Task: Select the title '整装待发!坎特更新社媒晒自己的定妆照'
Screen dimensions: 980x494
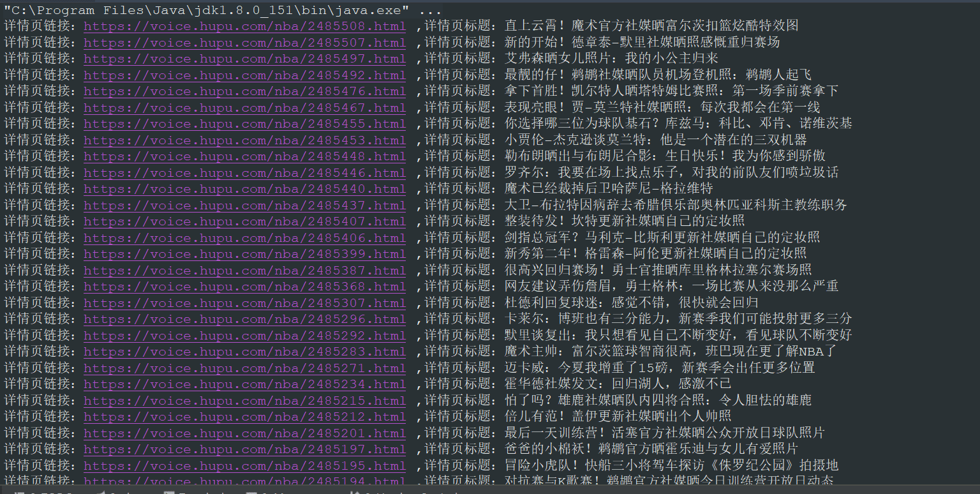Action: (625, 221)
